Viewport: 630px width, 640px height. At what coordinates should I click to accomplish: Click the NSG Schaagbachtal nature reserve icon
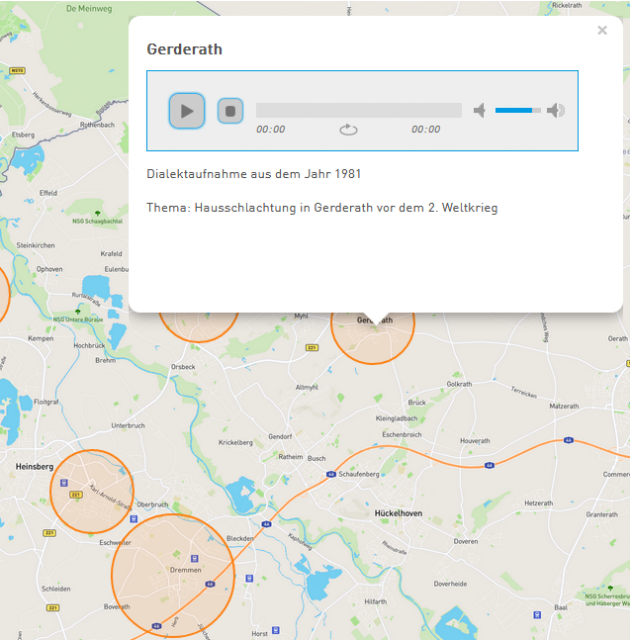(x=98, y=213)
